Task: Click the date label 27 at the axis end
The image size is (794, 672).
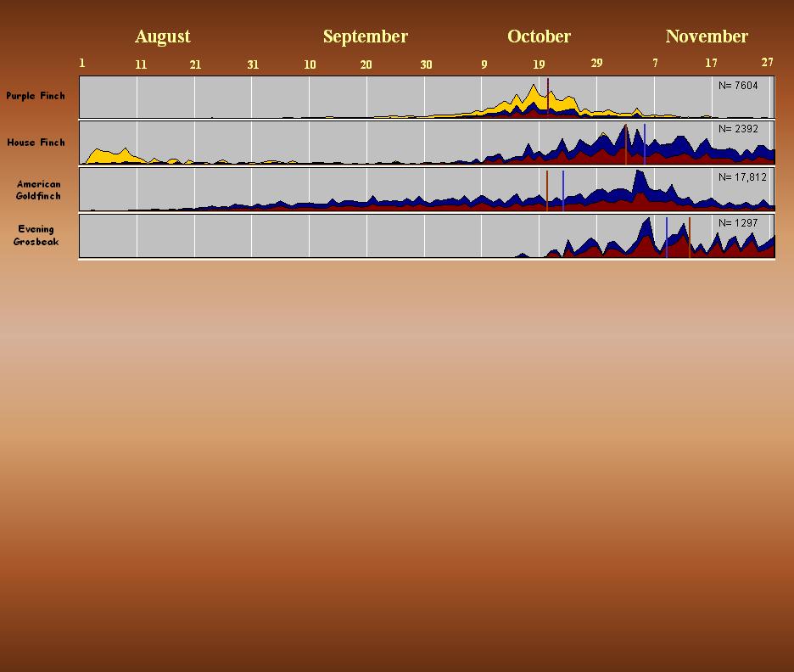Action: pyautogui.click(x=767, y=63)
